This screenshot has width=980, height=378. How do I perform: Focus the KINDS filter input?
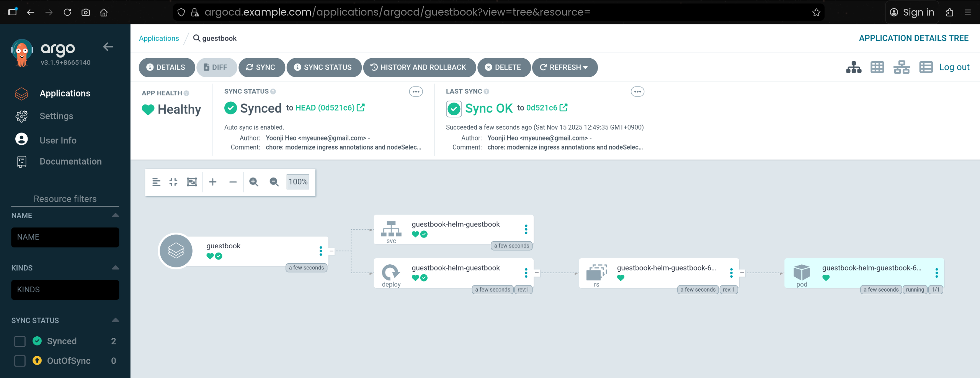coord(65,290)
